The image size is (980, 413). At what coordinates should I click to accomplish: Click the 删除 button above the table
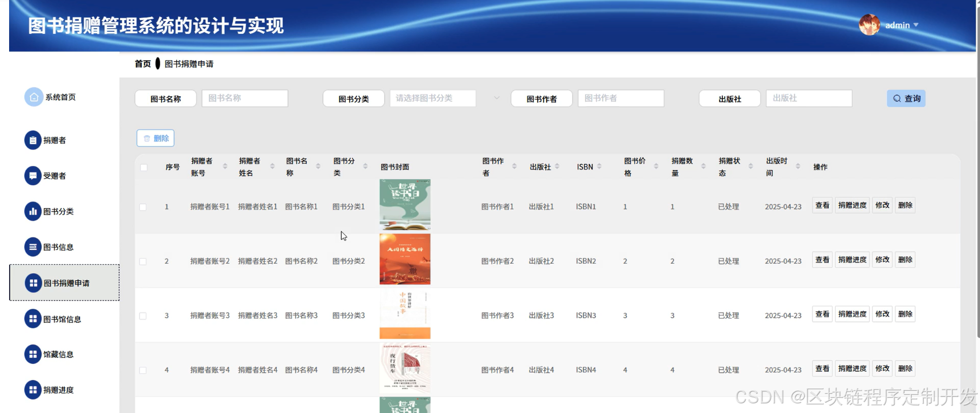coord(155,138)
